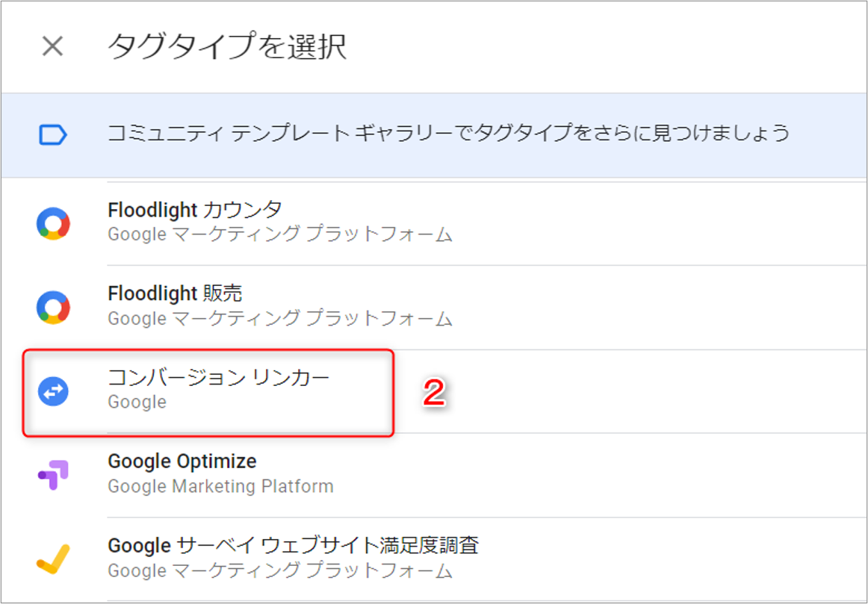Image resolution: width=868 pixels, height=604 pixels.
Task: Close the tag type selection panel
Action: [52, 47]
